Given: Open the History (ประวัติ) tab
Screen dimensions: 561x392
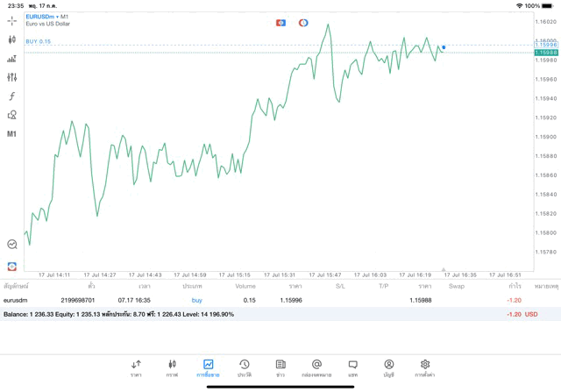Looking at the screenshot, I should [x=244, y=367].
